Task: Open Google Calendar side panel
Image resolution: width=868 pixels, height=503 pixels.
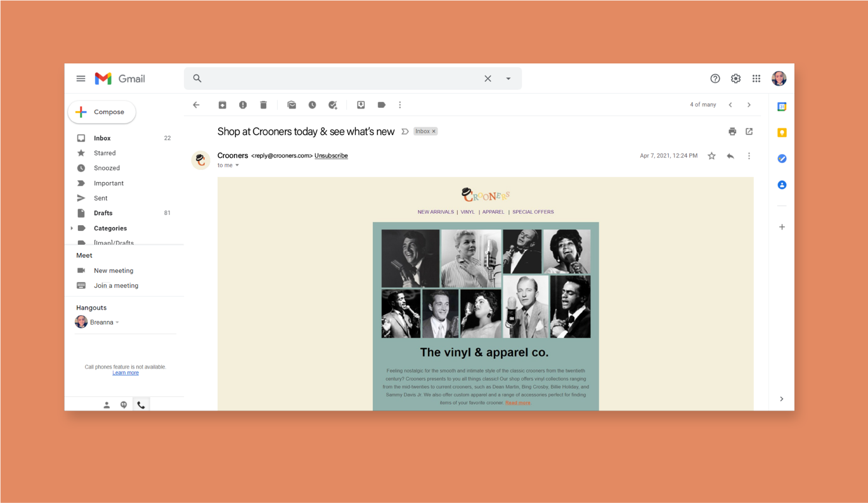Action: (782, 107)
